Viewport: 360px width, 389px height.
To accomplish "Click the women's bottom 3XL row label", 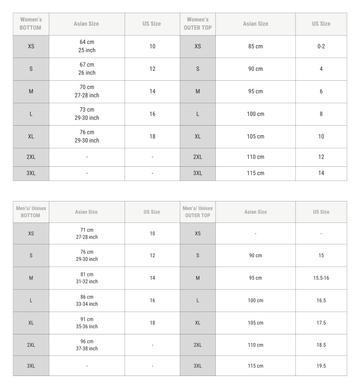I will pyautogui.click(x=31, y=173).
